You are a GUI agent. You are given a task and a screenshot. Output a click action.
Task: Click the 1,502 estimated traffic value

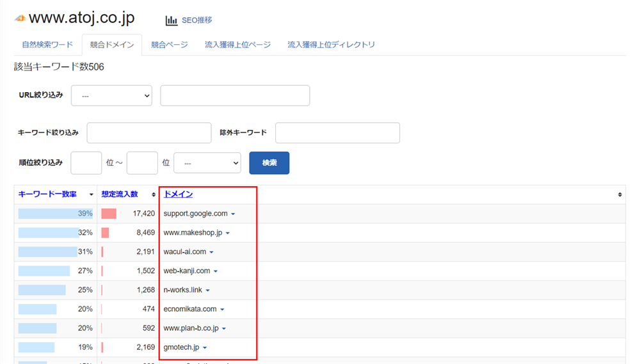pyautogui.click(x=146, y=271)
